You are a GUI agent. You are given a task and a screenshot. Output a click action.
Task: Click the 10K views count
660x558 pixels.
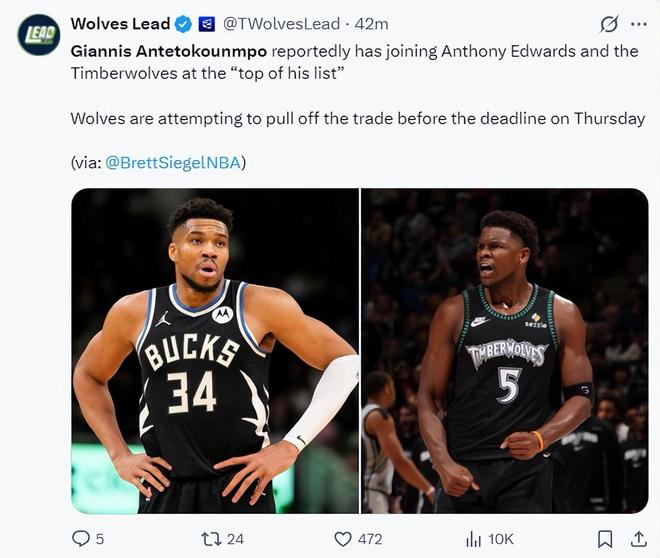[x=501, y=539]
